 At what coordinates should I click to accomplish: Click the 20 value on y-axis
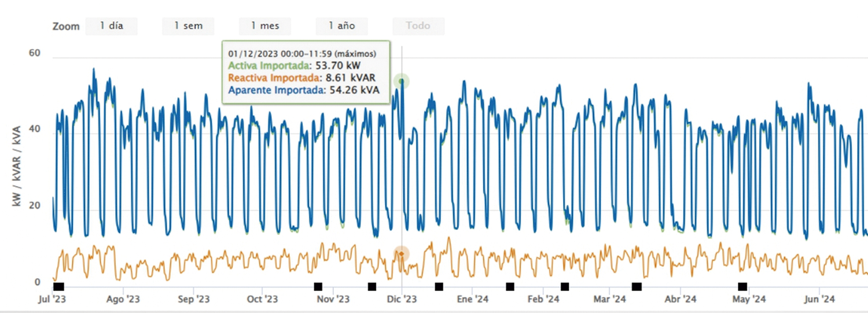[x=35, y=206]
